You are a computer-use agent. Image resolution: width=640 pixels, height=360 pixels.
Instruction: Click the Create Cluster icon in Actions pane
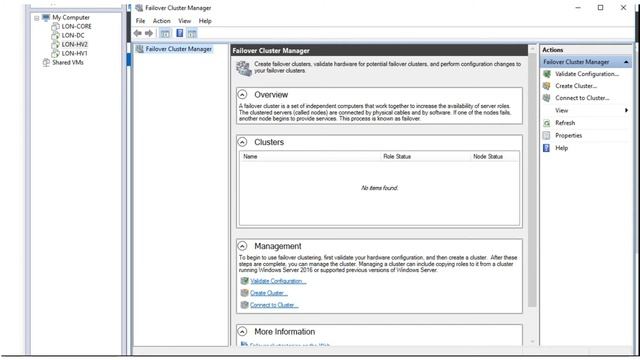[547, 86]
